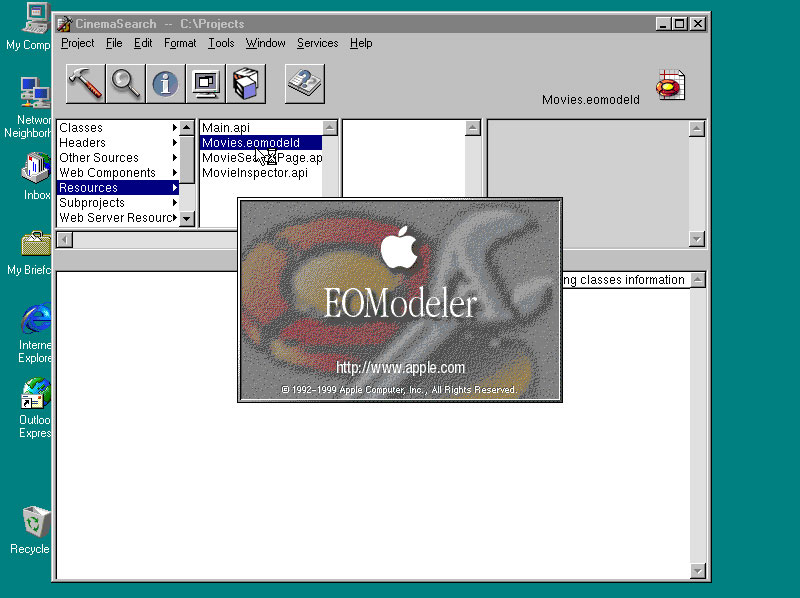800x598 pixels.
Task: Select MovieSearchPage.api in the file list
Action: [x=261, y=158]
